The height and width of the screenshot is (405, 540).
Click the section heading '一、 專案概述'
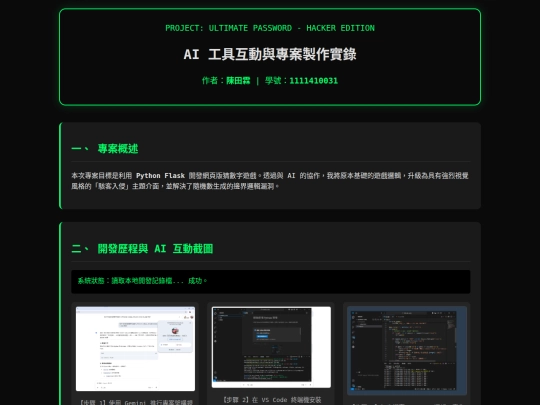(x=105, y=148)
